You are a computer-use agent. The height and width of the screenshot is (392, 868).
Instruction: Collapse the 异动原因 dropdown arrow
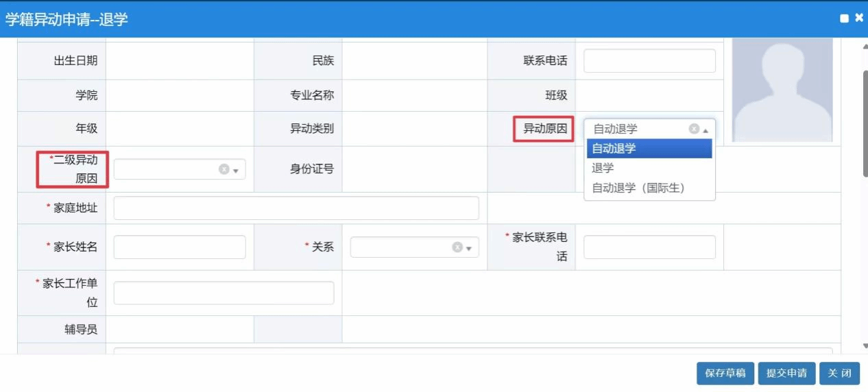coord(706,130)
